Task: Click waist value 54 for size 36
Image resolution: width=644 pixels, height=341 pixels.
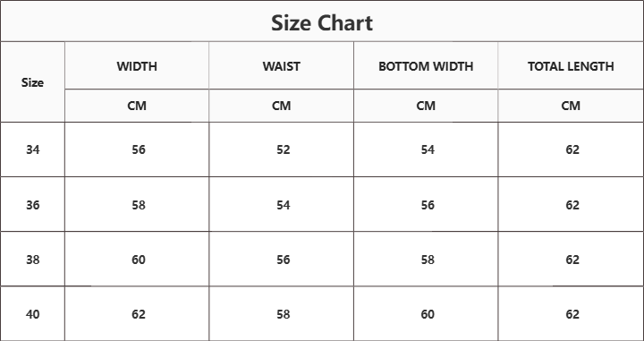Action: (x=283, y=205)
